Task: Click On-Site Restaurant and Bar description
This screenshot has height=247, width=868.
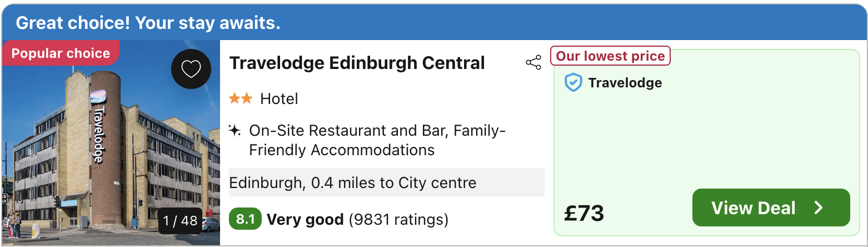Action: pos(377,140)
